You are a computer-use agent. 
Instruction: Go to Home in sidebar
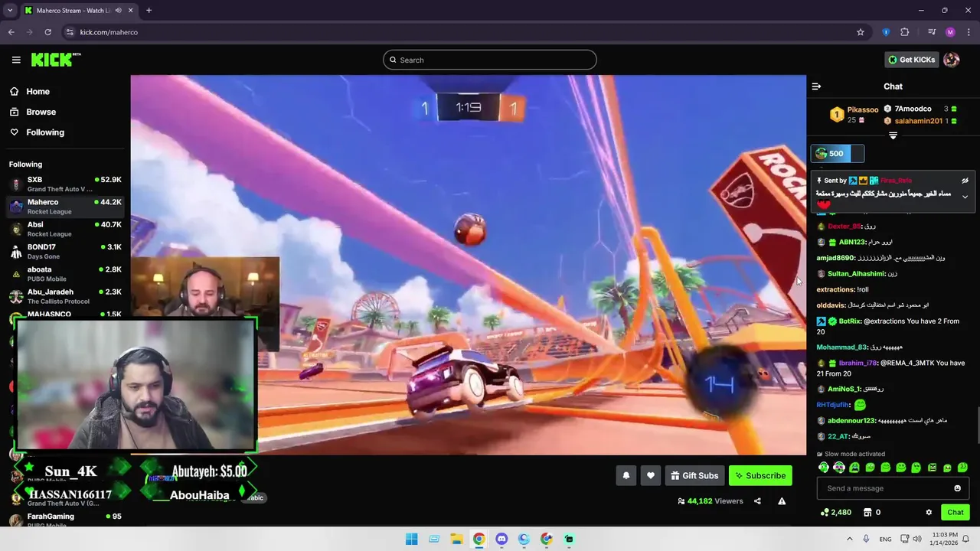pyautogui.click(x=38, y=91)
